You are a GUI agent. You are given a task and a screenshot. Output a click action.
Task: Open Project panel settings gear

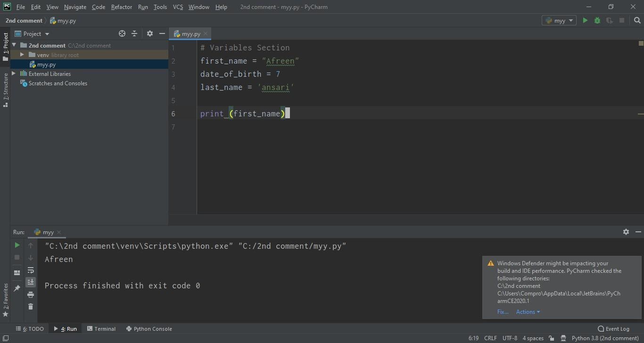(150, 33)
